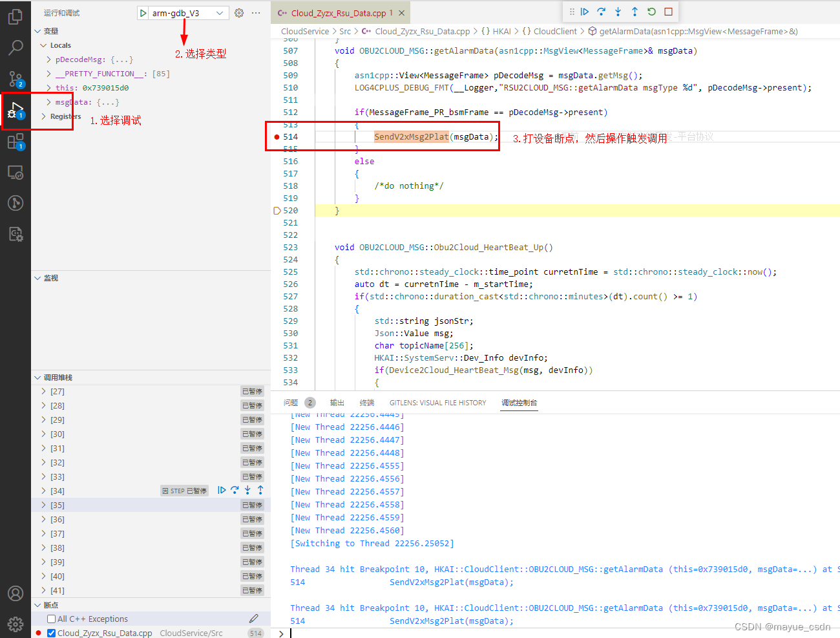Enable All C++ Exceptions breakpoint
Screen dimensions: 840x638
click(x=51, y=619)
